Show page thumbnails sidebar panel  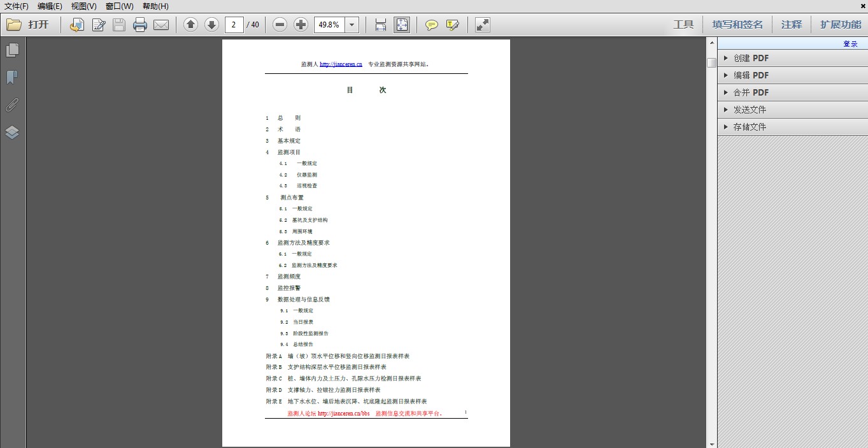coord(12,50)
